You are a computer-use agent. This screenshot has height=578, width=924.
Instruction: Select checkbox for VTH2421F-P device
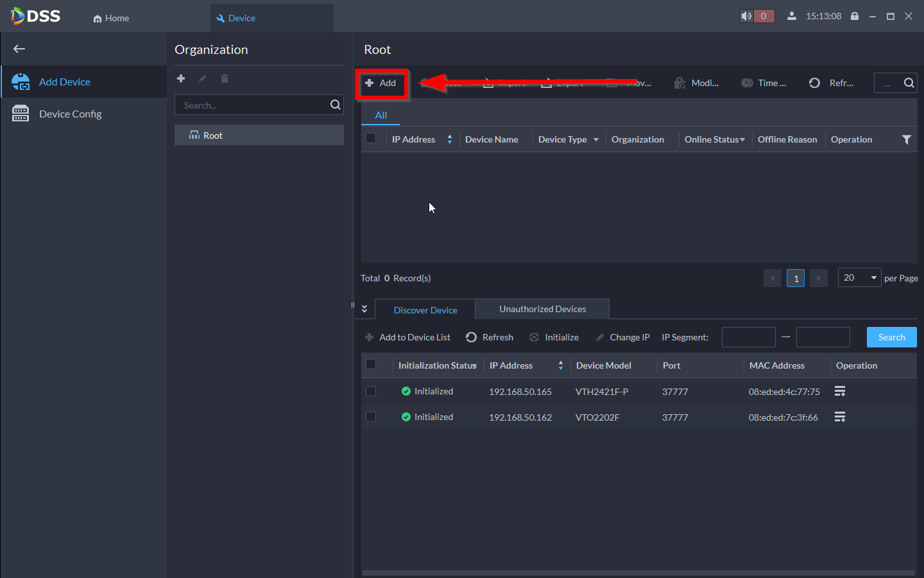[x=371, y=391]
